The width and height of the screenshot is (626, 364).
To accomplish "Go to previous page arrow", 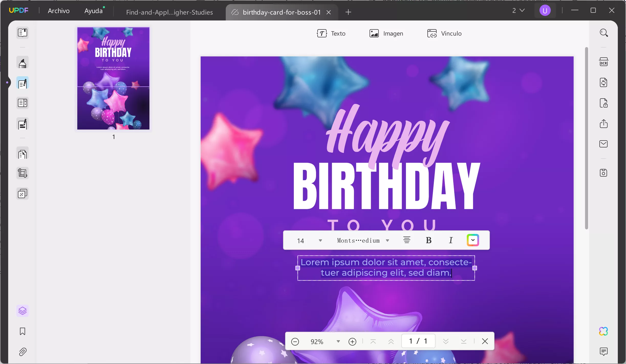I will click(x=391, y=341).
